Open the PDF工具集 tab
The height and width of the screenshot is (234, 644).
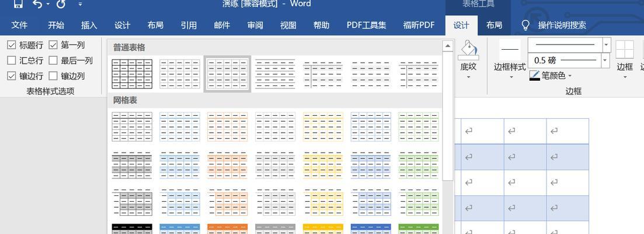tap(366, 26)
